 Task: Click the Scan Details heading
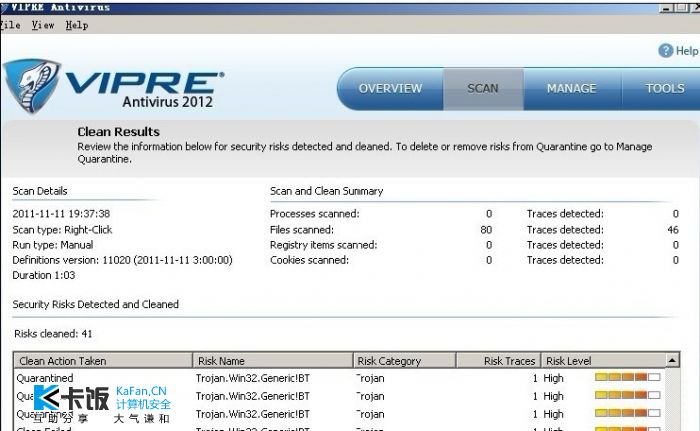[40, 191]
